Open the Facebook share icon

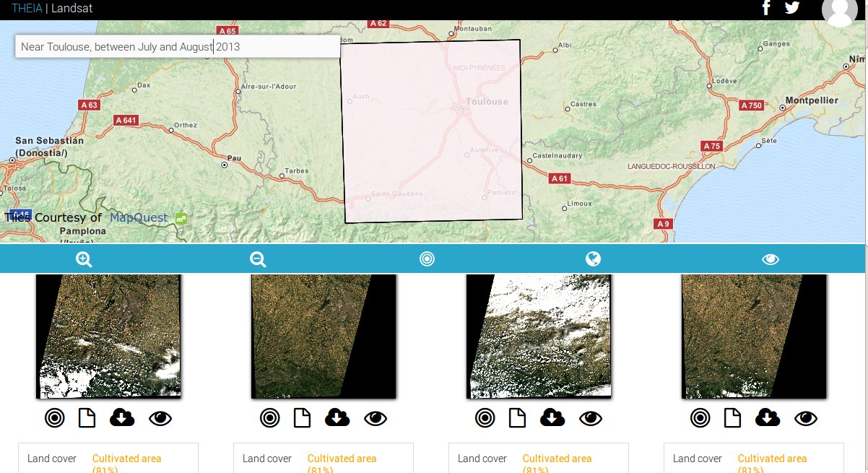point(766,7)
